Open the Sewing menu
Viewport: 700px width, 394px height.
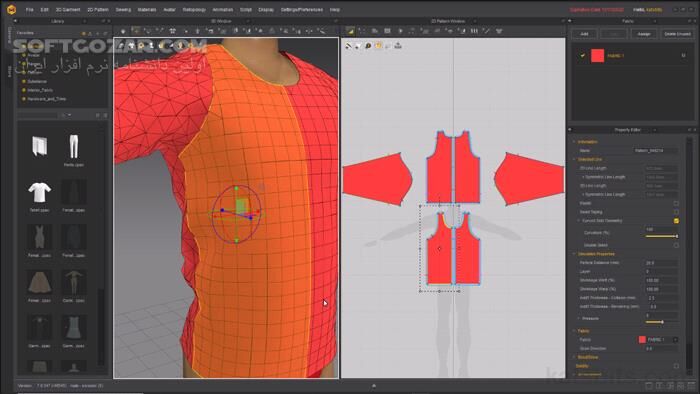click(123, 9)
